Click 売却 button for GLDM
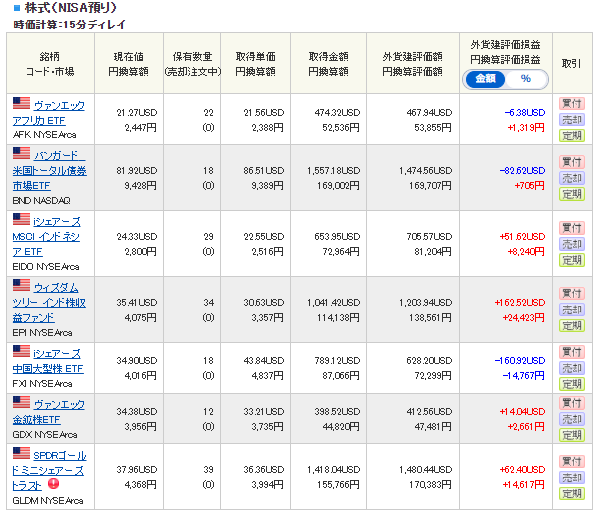Viewport: 595px width, 510px height. 571,478
